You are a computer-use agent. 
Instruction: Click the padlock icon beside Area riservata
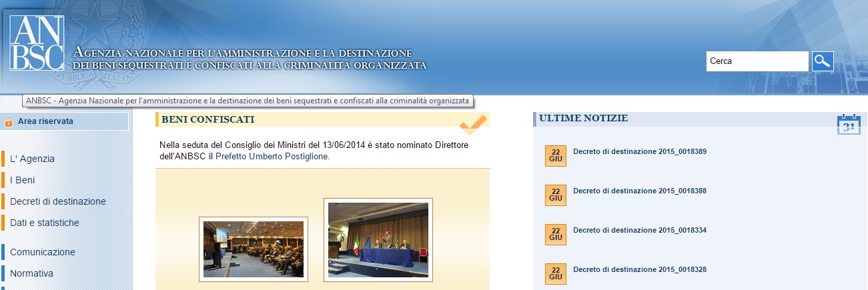click(x=9, y=122)
